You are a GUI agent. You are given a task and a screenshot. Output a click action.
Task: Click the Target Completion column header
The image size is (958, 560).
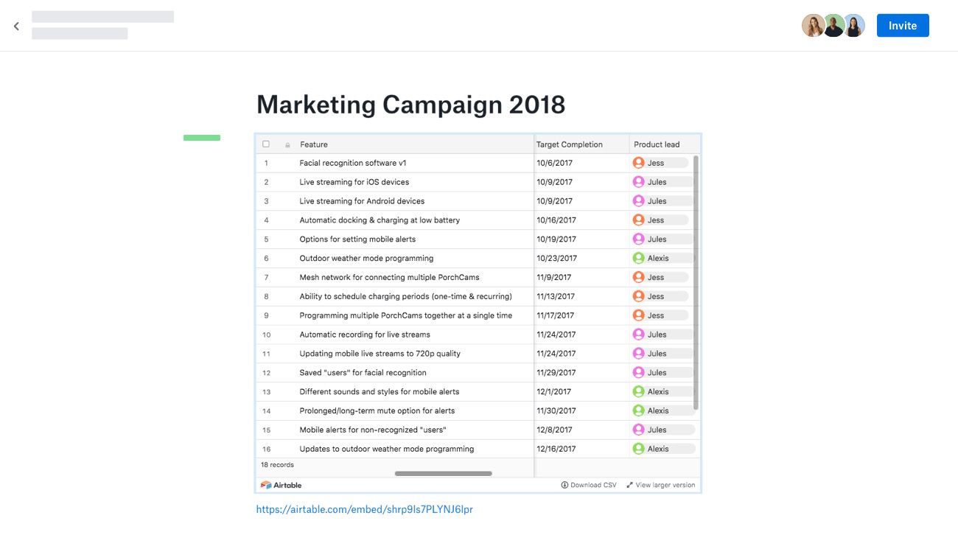(x=570, y=144)
